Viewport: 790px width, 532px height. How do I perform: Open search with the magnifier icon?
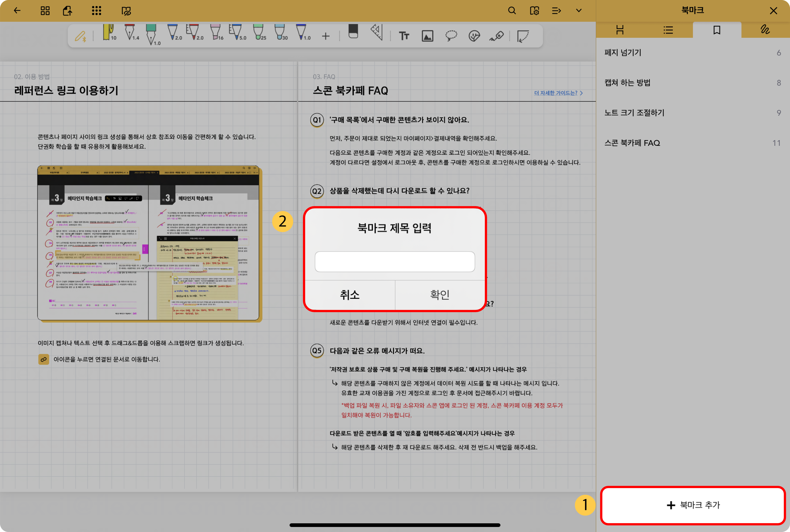tap(512, 10)
